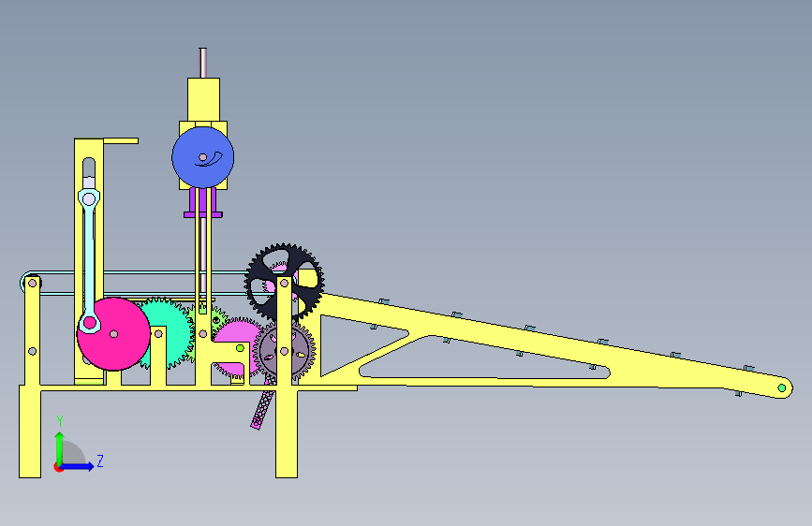Select the yellow block above the blue disk
The image size is (812, 526).
203,99
